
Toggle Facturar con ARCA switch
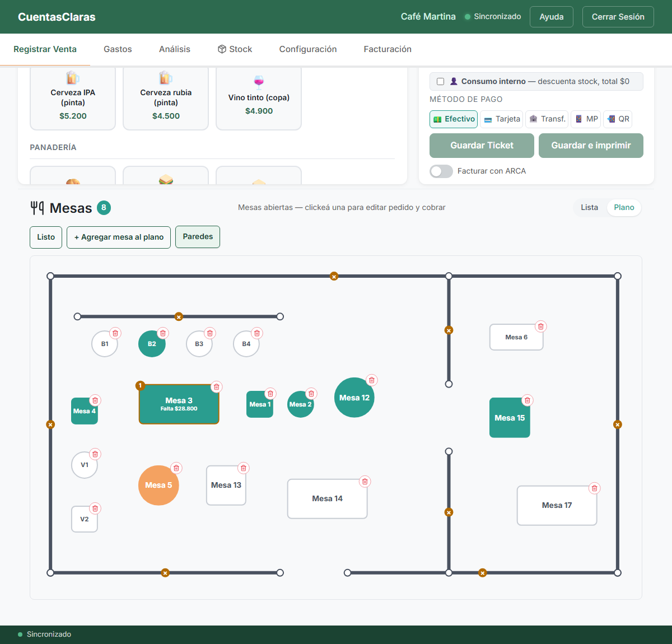click(441, 171)
